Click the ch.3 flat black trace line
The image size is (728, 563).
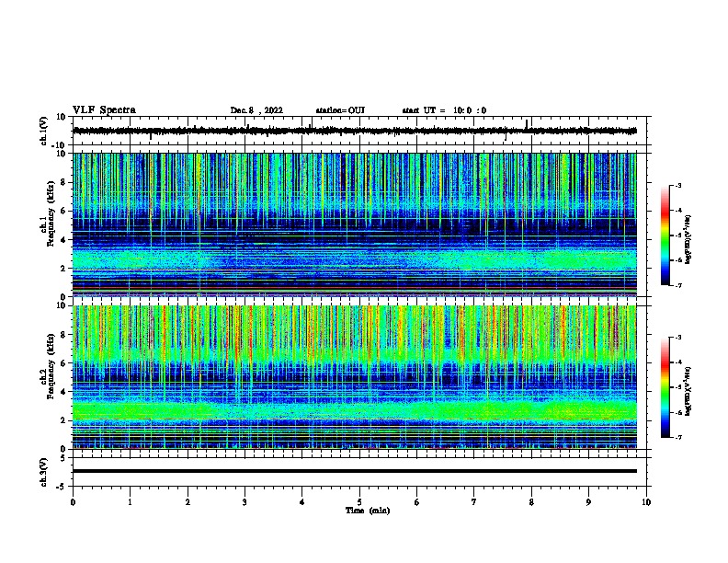point(355,471)
